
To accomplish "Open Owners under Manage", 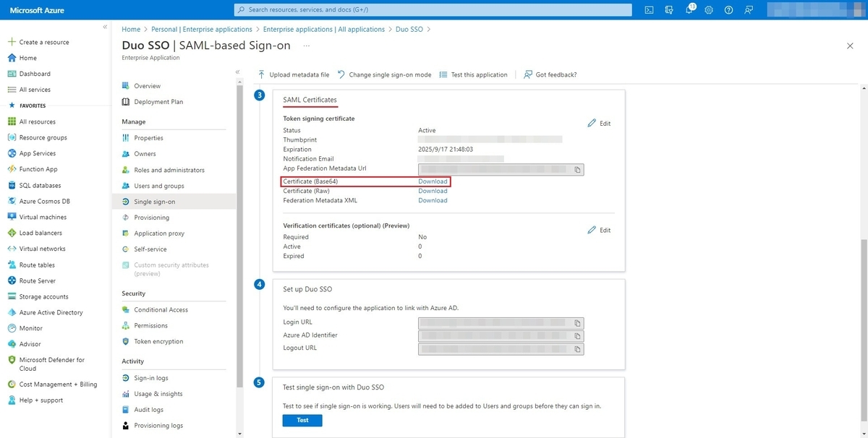I will (x=145, y=154).
